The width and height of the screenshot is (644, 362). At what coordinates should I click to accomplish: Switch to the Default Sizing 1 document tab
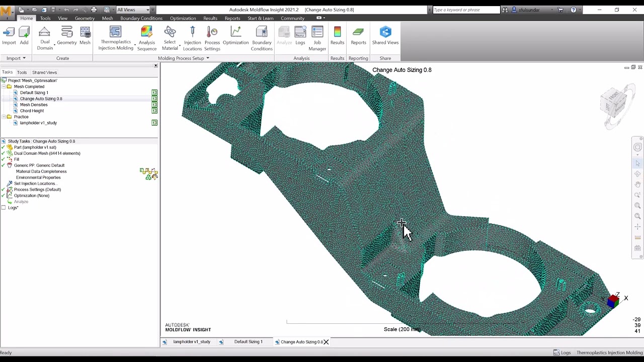pos(248,342)
